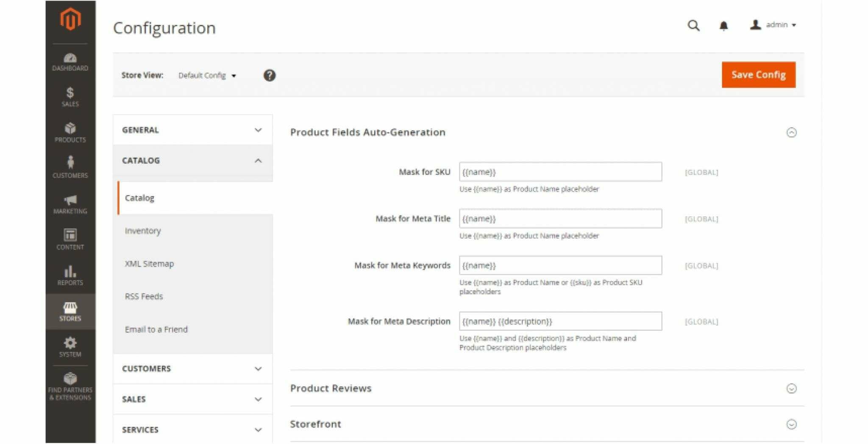
Task: Collapse Product Fields Auto-Generation section
Action: click(791, 133)
